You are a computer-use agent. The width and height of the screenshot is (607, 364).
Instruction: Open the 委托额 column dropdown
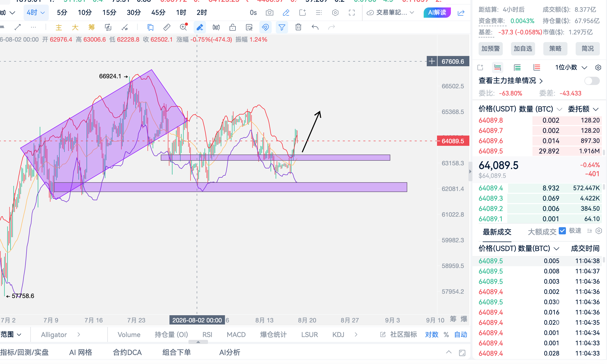coord(583,109)
